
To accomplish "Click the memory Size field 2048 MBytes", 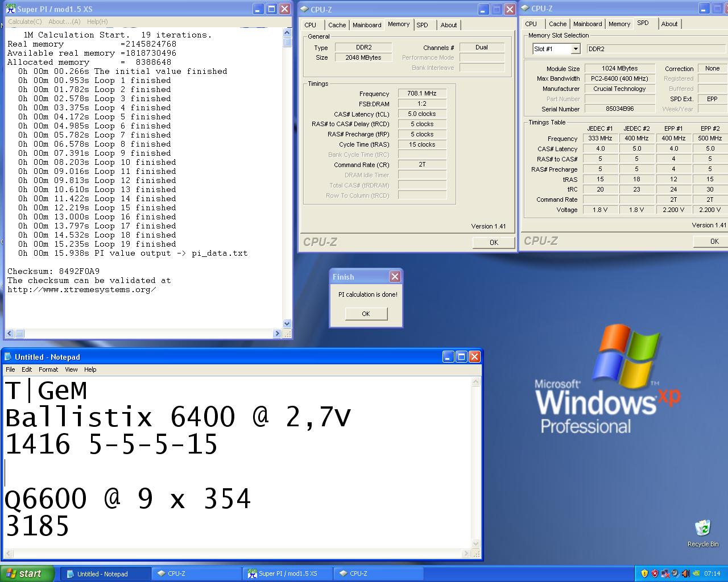I will point(363,57).
